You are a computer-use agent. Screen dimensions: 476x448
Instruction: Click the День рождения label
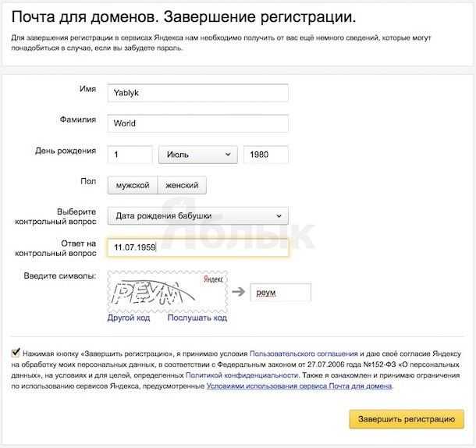66,151
